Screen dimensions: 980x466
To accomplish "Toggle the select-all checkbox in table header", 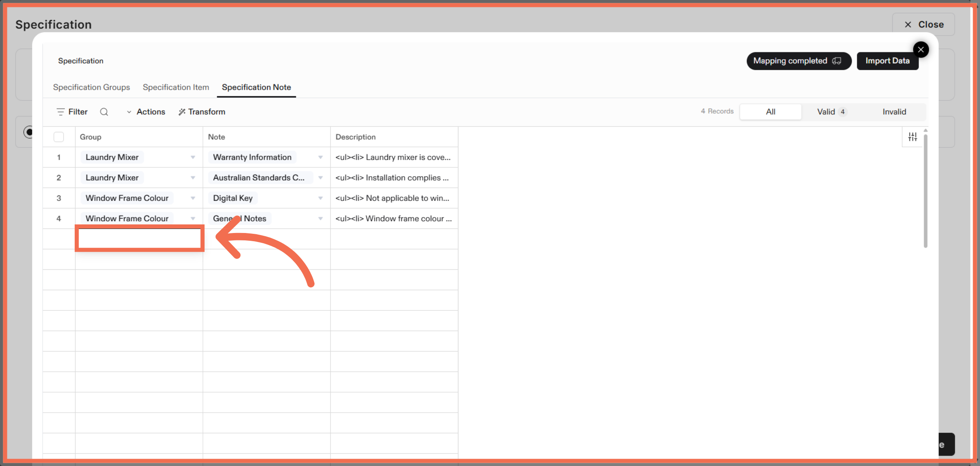I will coord(59,137).
